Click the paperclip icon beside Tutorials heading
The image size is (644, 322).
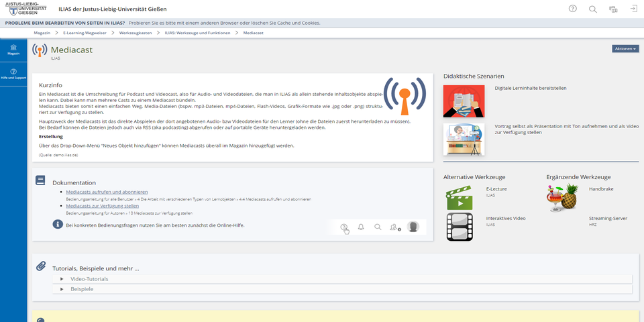tap(40, 266)
